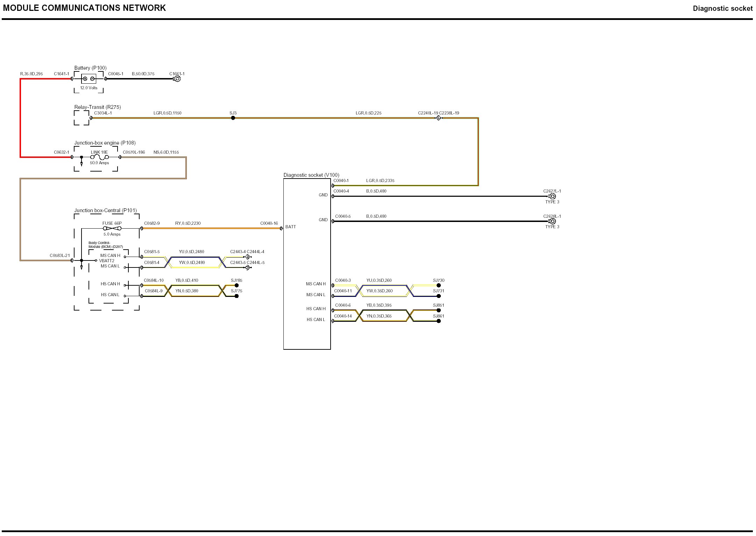The height and width of the screenshot is (536, 756).
Task: Click the C0040-16 BATT pin connector
Action: click(x=281, y=228)
